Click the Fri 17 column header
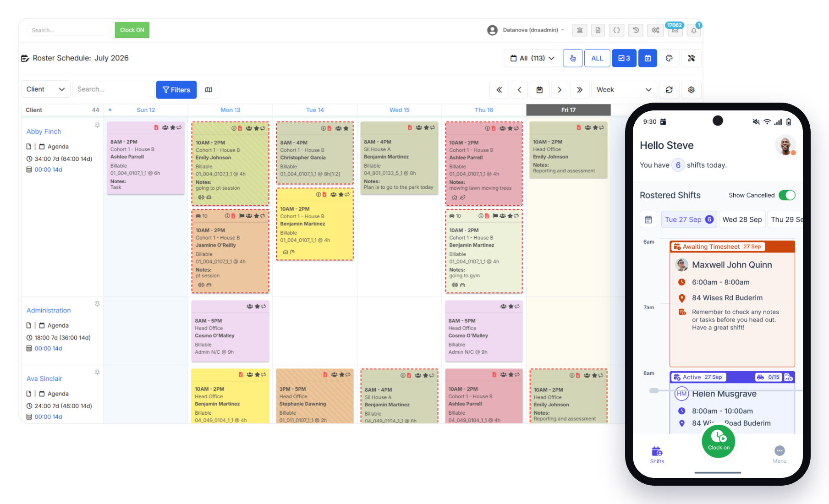829x504 pixels. click(568, 110)
